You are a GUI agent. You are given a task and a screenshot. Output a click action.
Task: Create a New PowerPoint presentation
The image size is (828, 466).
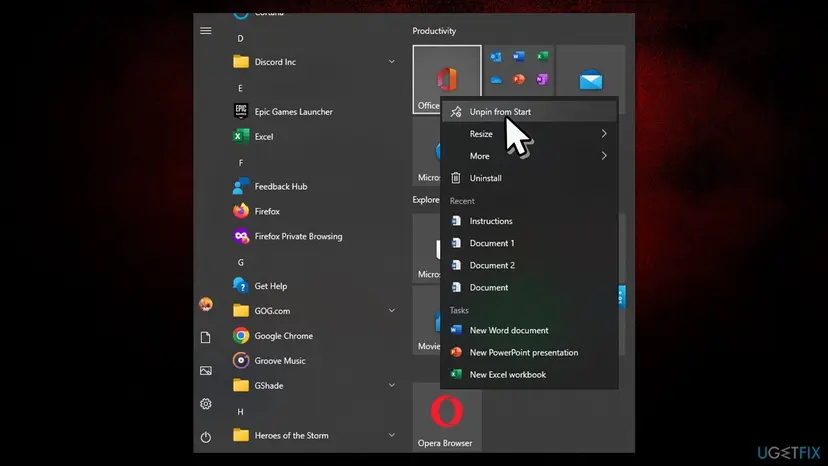coord(529,352)
